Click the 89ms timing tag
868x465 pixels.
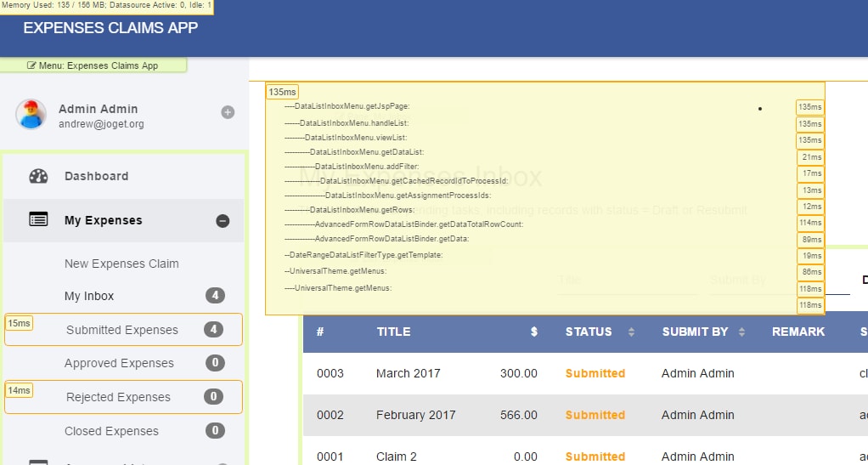(812, 240)
